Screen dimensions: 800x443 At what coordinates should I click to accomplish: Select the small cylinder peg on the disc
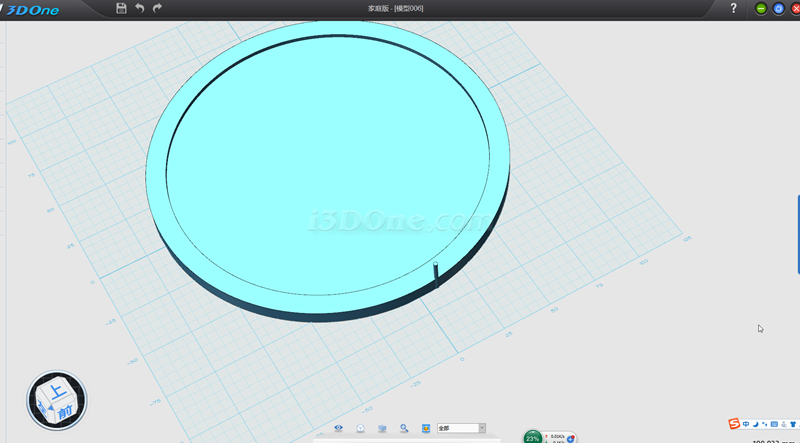coord(435,274)
